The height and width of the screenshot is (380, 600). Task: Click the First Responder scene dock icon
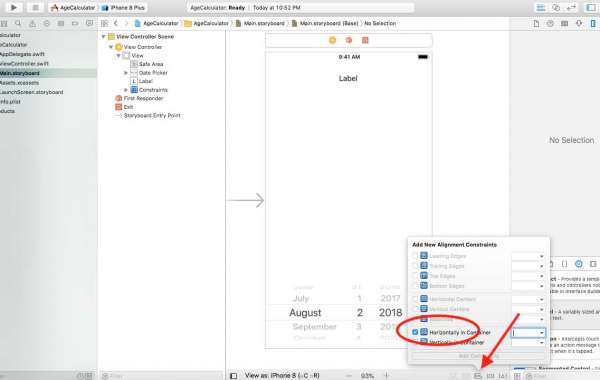[x=349, y=40]
